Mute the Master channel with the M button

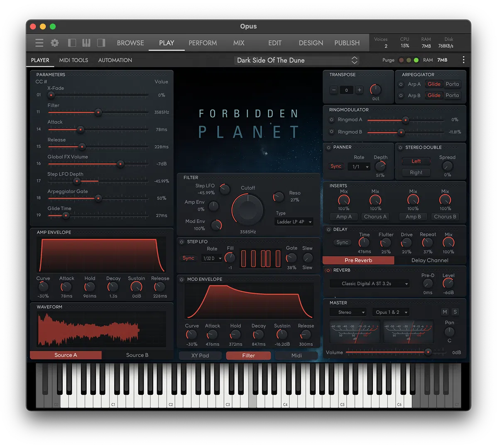click(x=445, y=312)
